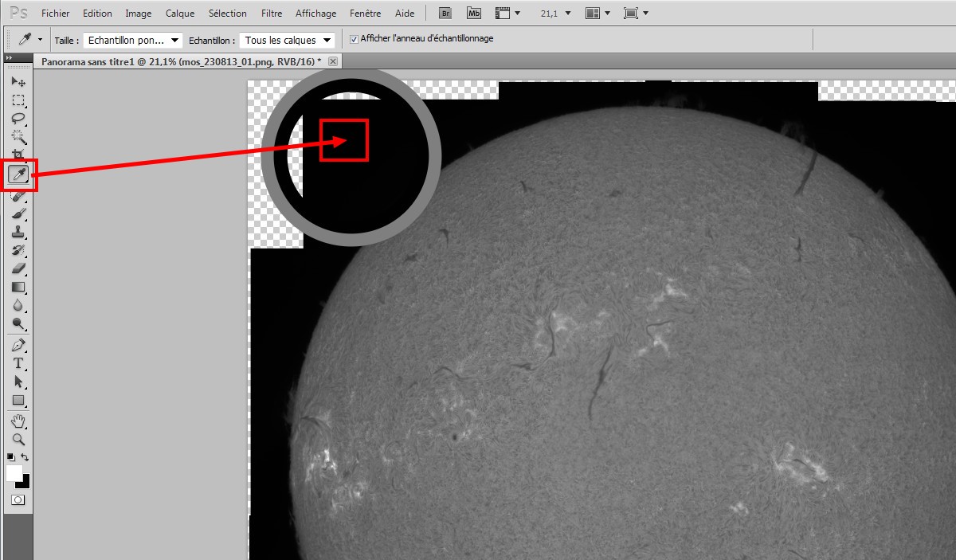Select the Lasso tool
Image resolution: width=956 pixels, height=560 pixels.
(18, 119)
